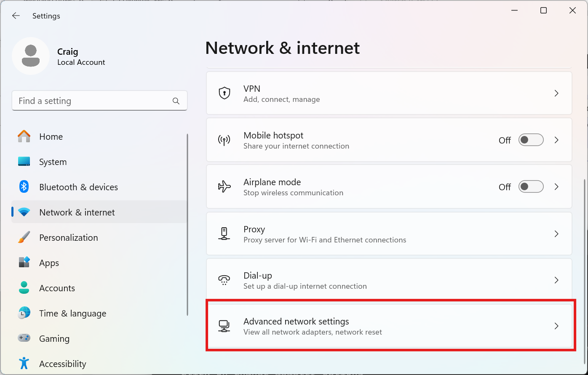This screenshot has width=588, height=375.
Task: Click the Mobile hotspot antenna icon
Action: [x=224, y=140]
